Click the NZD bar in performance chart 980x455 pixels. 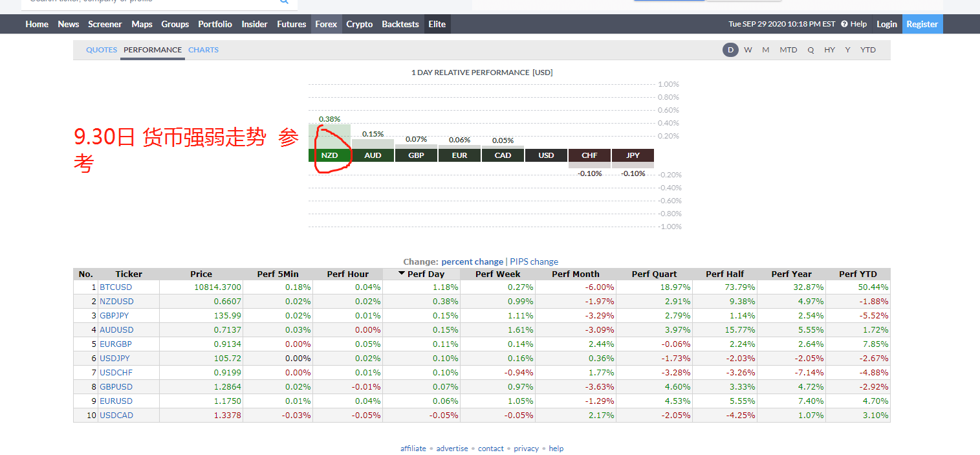point(330,155)
